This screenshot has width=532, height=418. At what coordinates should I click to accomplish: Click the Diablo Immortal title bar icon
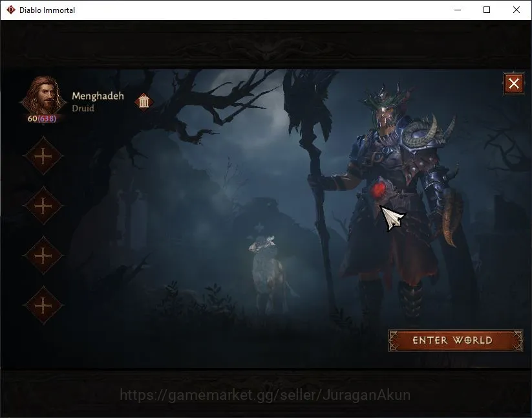(x=11, y=10)
